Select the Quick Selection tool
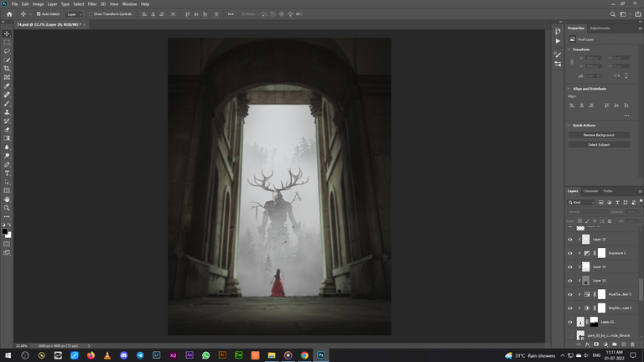This screenshot has height=362, width=644. pyautogui.click(x=7, y=60)
